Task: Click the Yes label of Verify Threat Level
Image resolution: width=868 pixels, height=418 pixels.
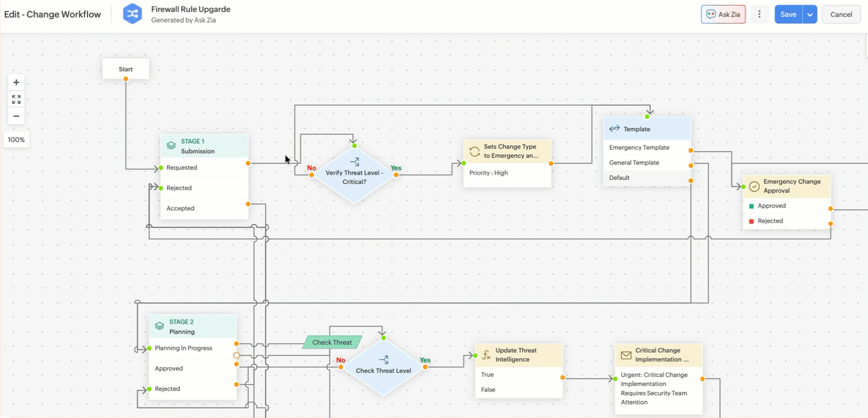Action: pyautogui.click(x=396, y=168)
